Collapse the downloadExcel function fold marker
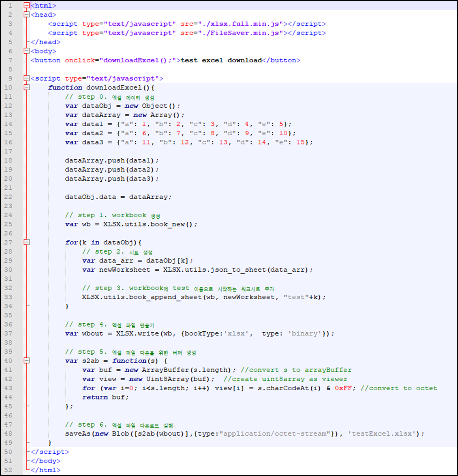Image resolution: width=458 pixels, height=476 pixels. click(x=27, y=87)
